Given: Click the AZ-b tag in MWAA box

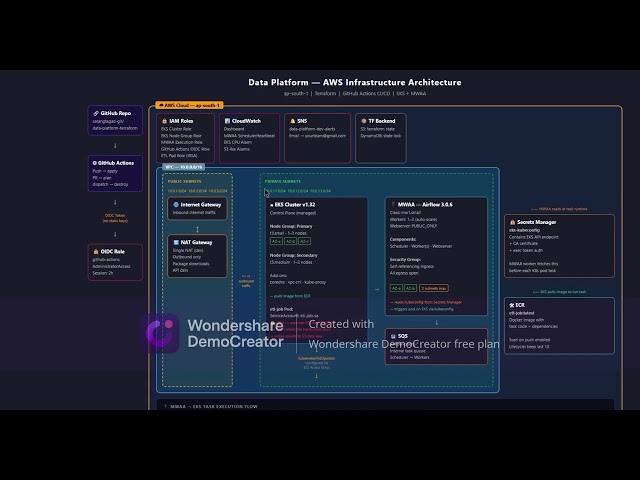Looking at the screenshot, I should tap(410, 288).
